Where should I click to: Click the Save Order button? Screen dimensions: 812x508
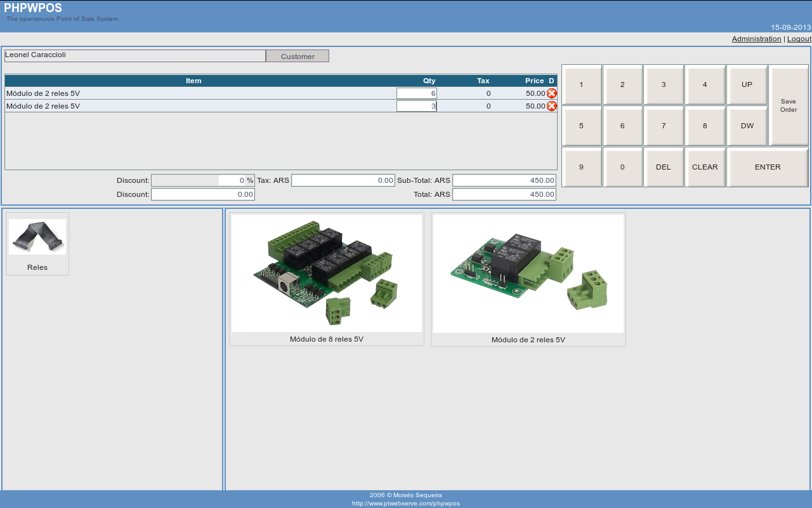(789, 105)
